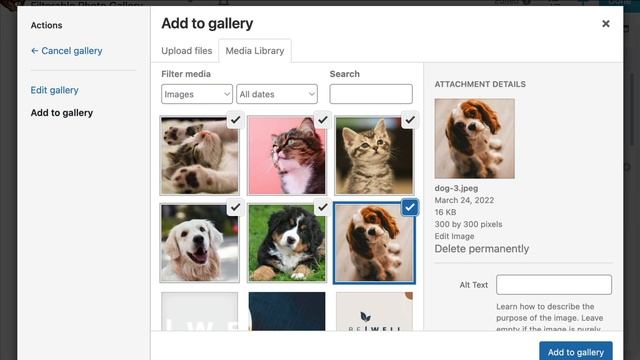This screenshot has width=640, height=360.
Task: Click the attachment details preview image
Action: [475, 138]
